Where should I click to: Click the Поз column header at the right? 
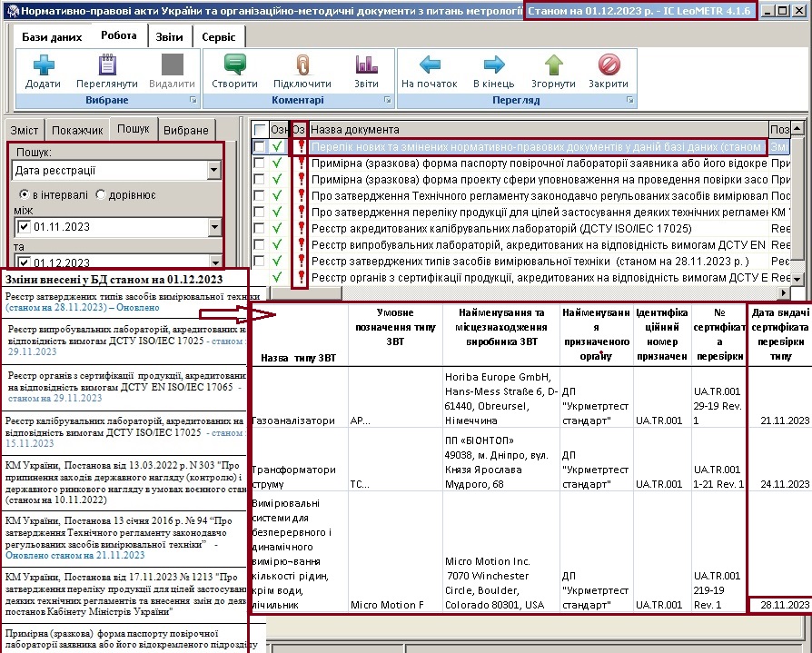(x=779, y=130)
